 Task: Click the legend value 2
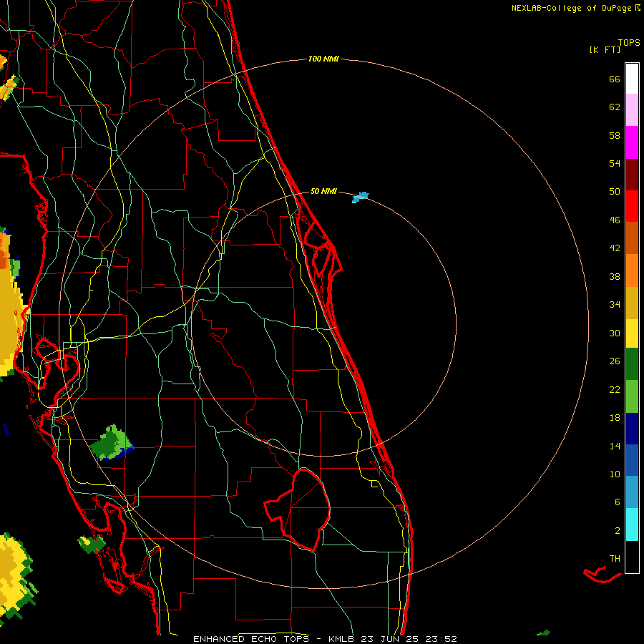pyautogui.click(x=617, y=531)
